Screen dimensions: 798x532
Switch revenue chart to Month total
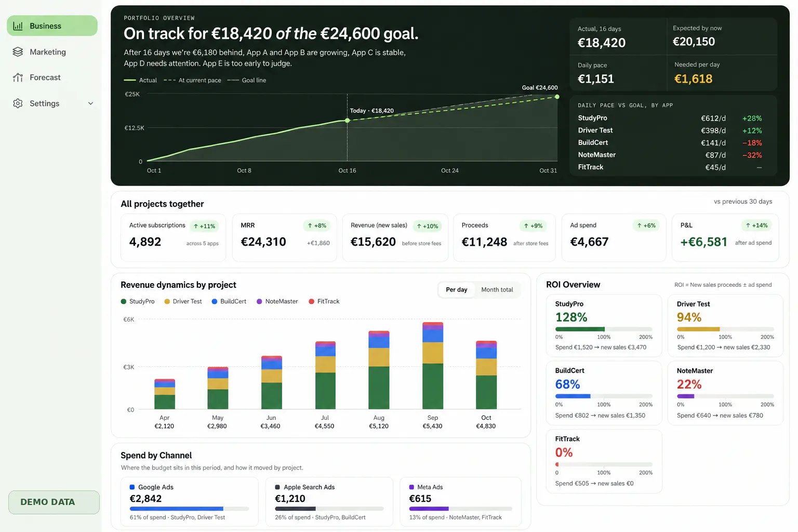497,290
